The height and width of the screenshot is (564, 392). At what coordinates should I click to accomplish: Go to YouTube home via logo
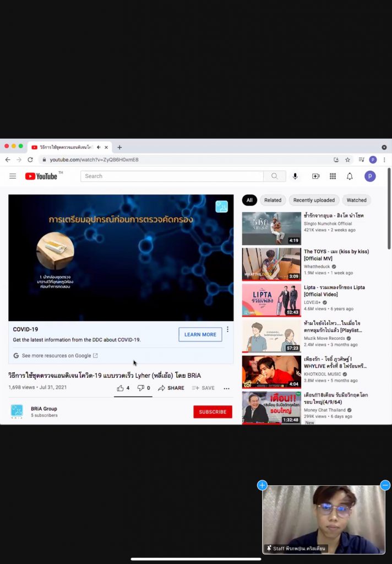pyautogui.click(x=41, y=176)
